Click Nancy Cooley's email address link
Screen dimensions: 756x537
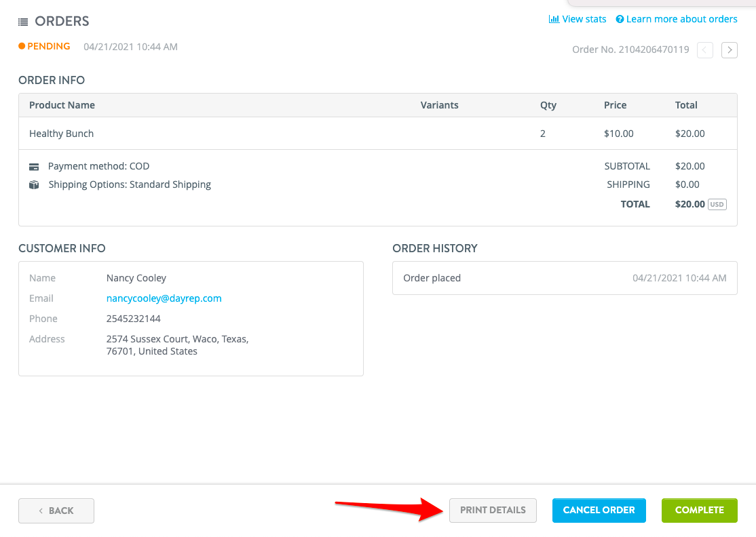[x=163, y=298]
